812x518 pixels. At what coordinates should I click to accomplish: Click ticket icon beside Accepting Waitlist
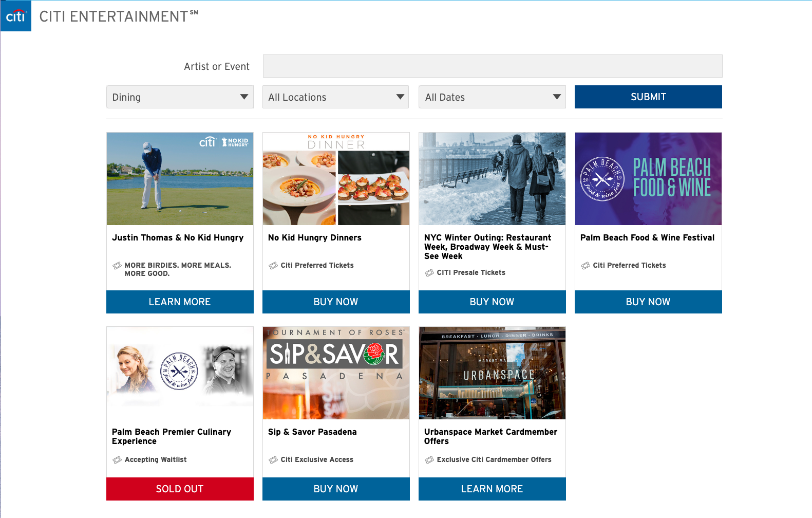pyautogui.click(x=117, y=460)
